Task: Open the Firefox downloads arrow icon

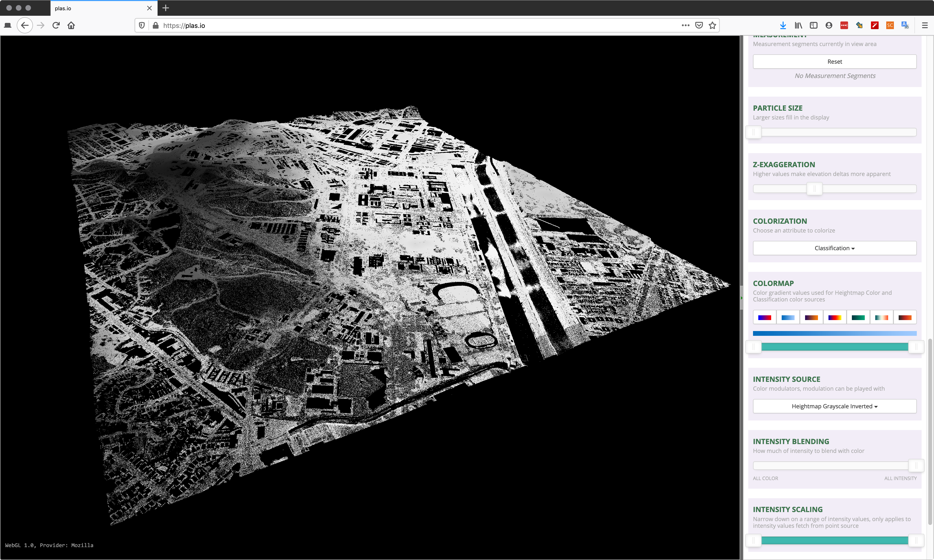Action: pos(783,25)
